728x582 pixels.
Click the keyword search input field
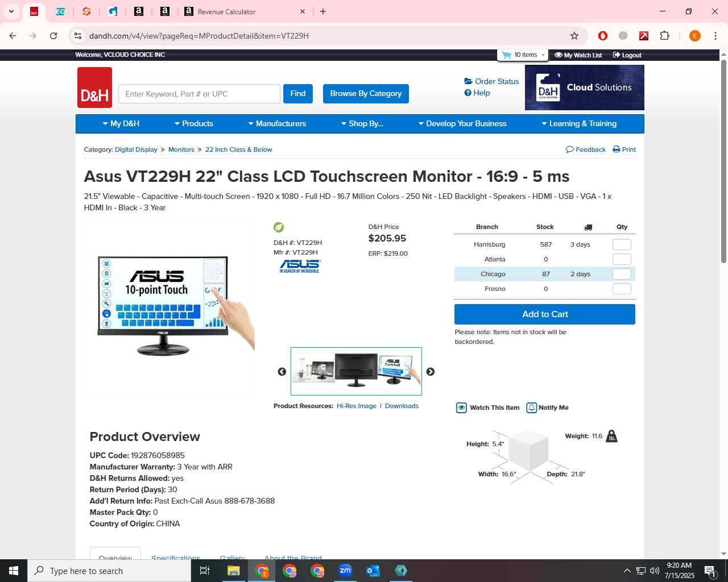[199, 94]
